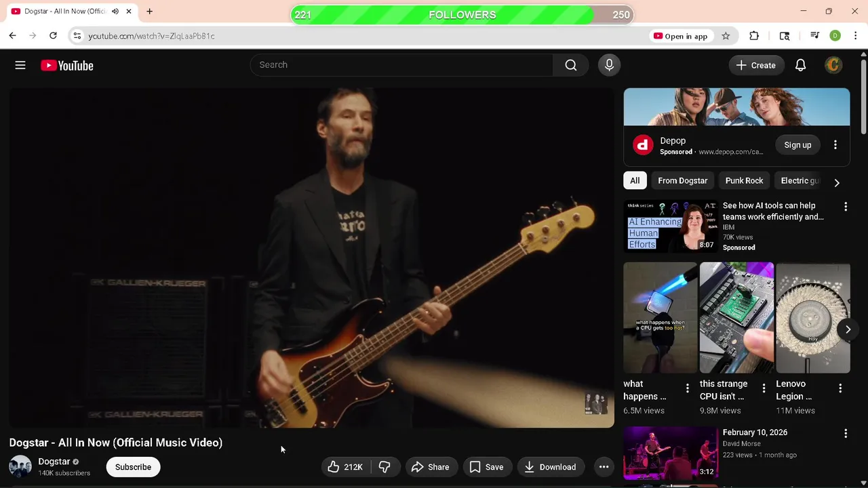View site information icon in address bar
This screenshot has width=868, height=488.
click(77, 36)
